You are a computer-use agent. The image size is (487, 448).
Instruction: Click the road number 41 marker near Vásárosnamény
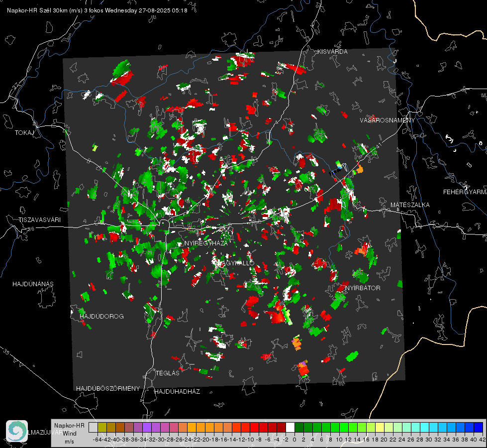coord(378,145)
